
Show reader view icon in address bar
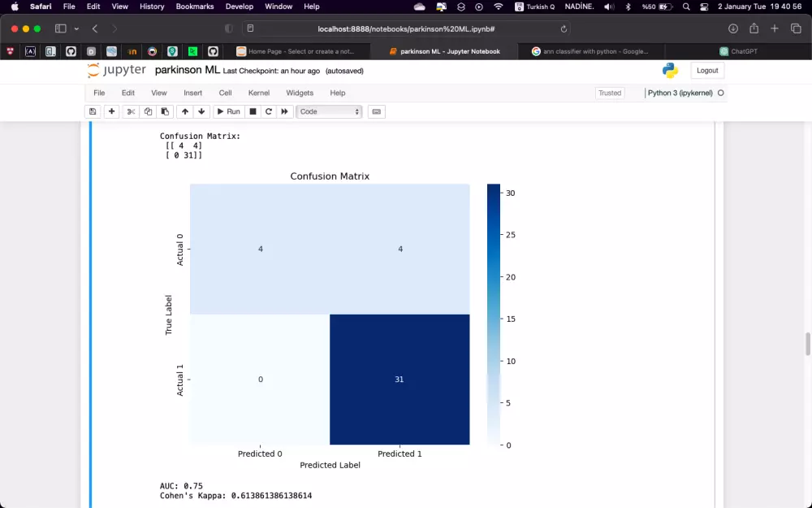(251, 28)
